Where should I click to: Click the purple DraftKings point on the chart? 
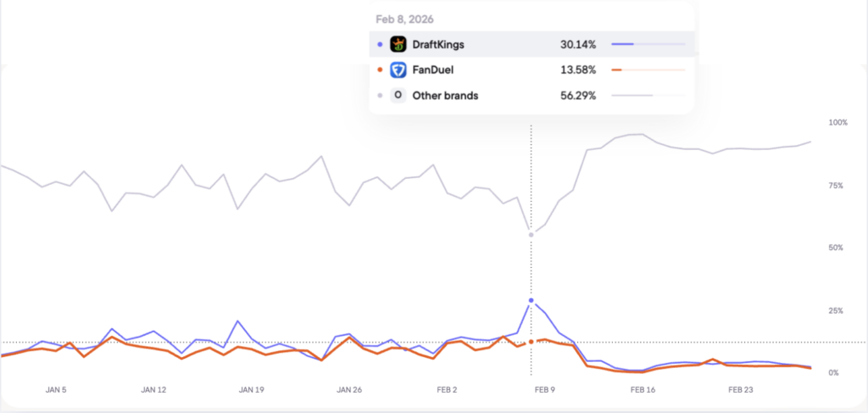pyautogui.click(x=531, y=300)
